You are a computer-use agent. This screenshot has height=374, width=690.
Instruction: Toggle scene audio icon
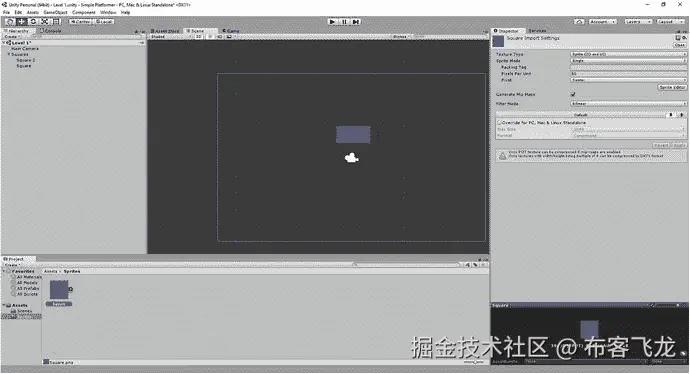(220, 37)
